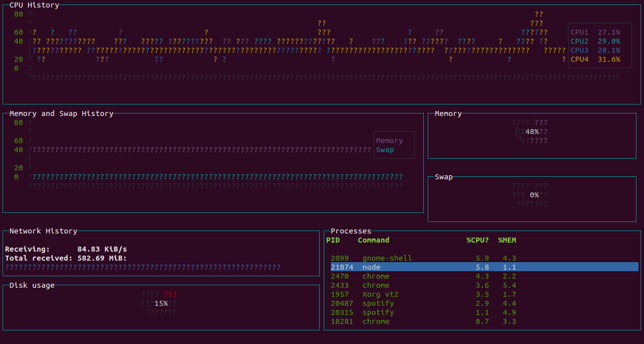The width and height of the screenshot is (644, 344).
Task: Click the Network History receiving graph
Action: point(141,267)
